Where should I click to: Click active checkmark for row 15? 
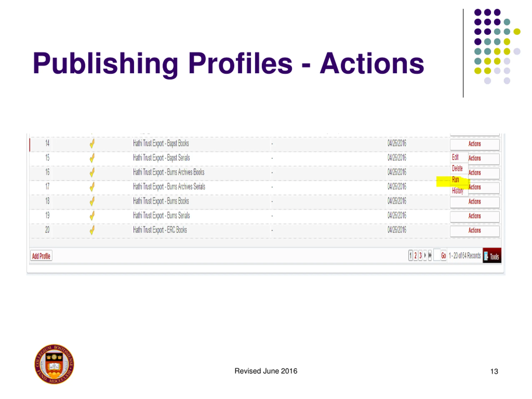point(92,158)
